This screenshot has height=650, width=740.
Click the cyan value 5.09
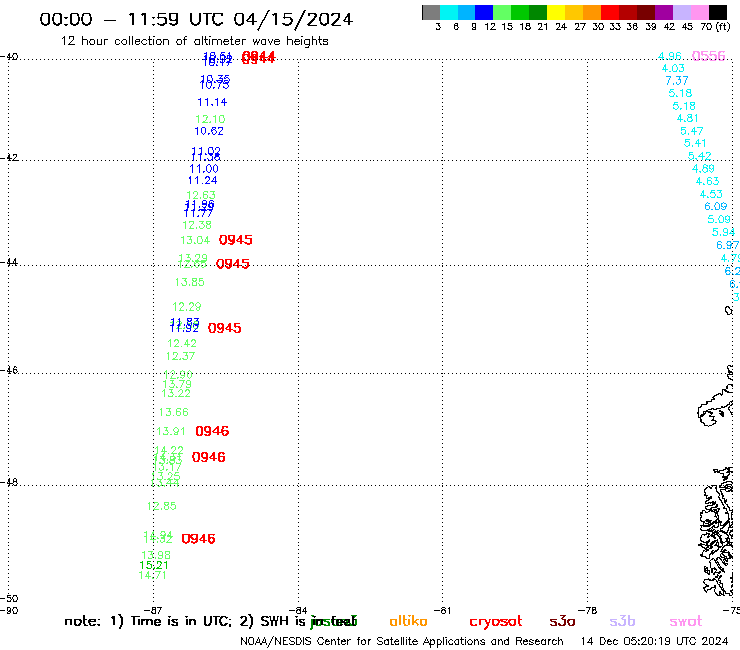pos(719,219)
